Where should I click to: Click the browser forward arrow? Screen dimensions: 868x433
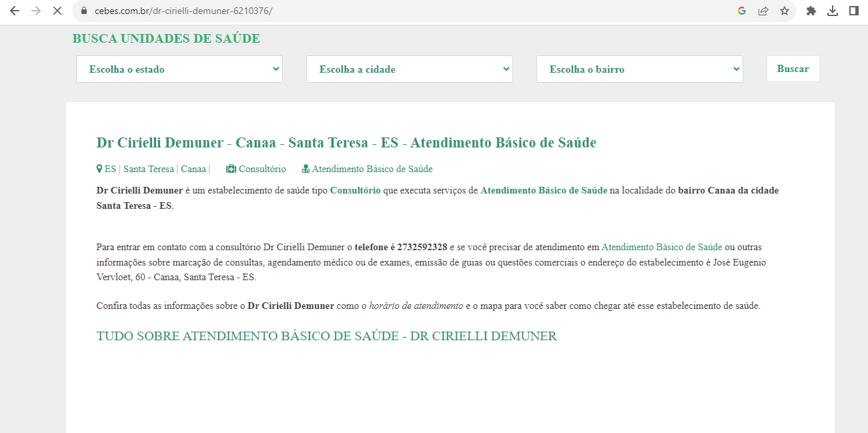coord(36,11)
